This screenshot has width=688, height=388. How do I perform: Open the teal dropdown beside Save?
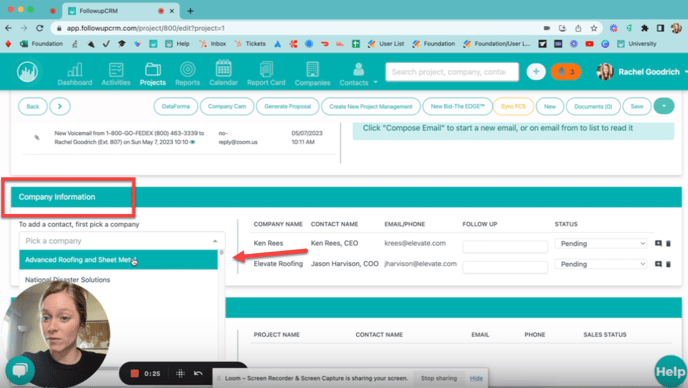[663, 106]
